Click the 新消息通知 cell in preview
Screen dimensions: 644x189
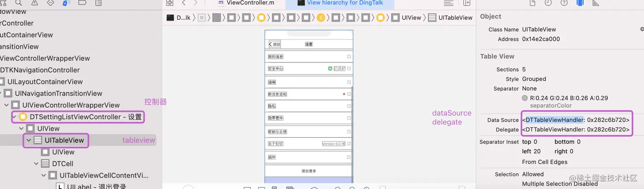[309, 94]
